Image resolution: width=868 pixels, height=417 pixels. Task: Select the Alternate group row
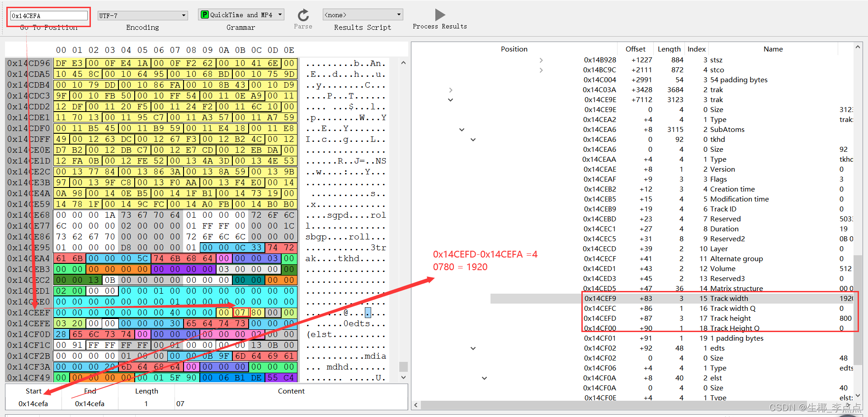(672, 259)
